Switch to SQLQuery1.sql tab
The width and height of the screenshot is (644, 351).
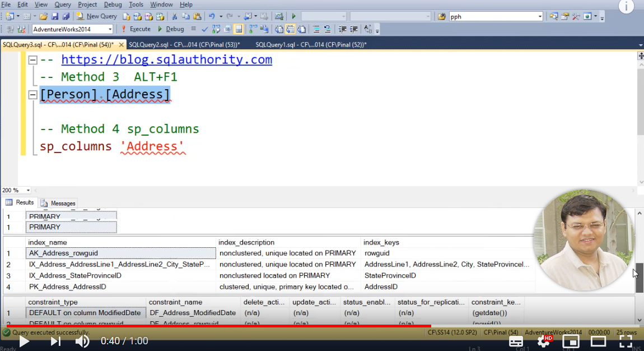coord(311,44)
